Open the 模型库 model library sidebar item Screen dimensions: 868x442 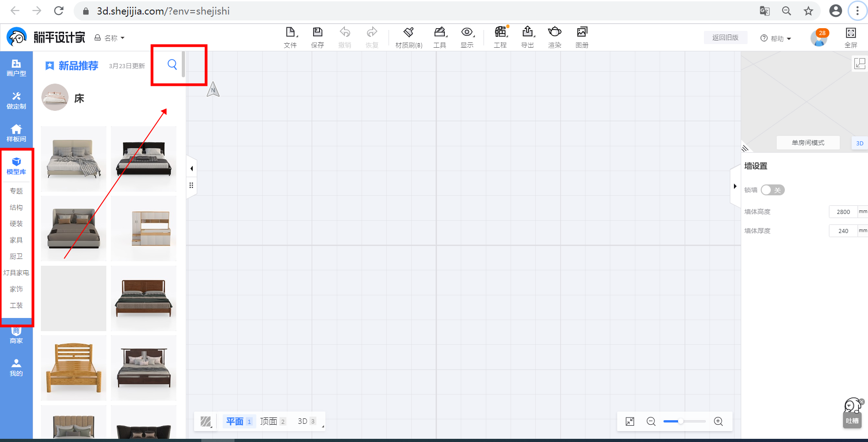click(x=16, y=166)
